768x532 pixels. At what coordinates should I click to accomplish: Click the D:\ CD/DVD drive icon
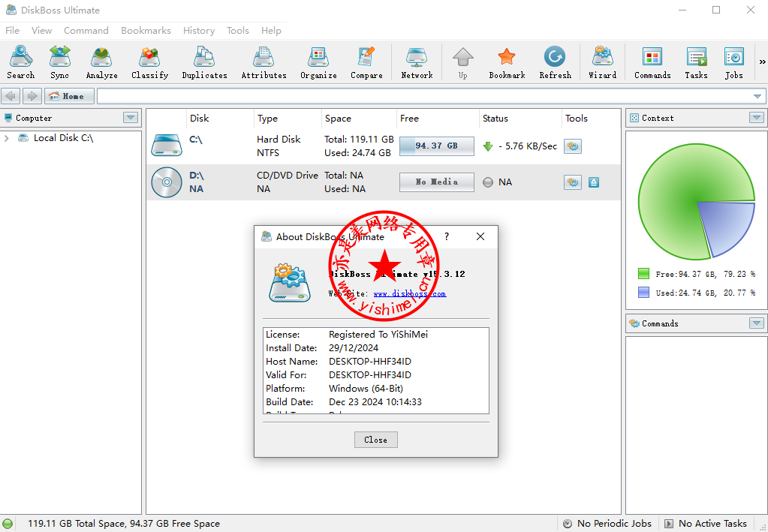pyautogui.click(x=167, y=182)
